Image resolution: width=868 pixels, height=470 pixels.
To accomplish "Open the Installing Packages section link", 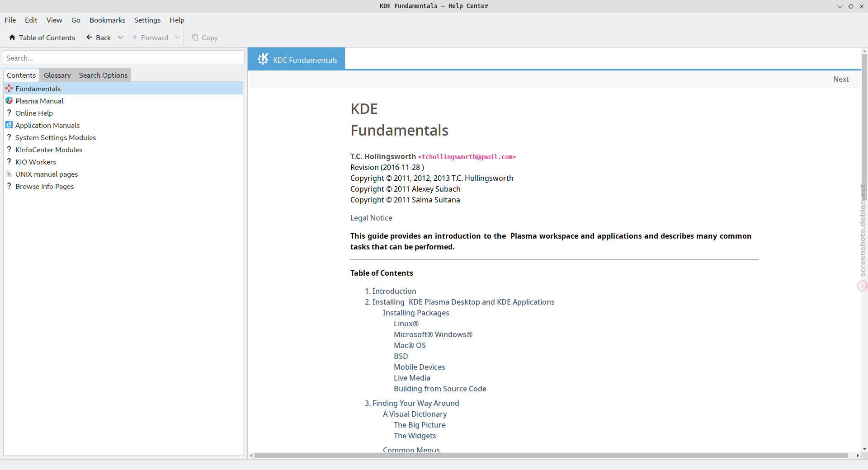I will point(416,313).
